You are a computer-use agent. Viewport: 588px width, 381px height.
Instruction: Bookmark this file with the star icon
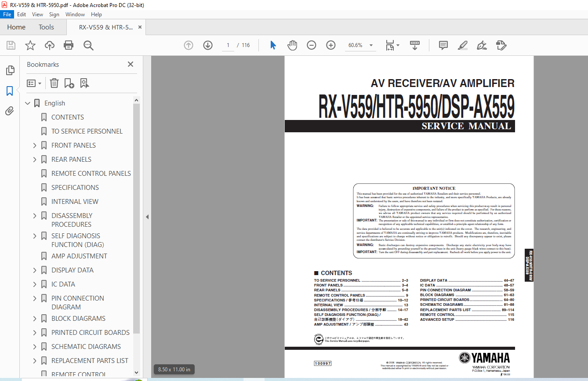[x=30, y=45]
